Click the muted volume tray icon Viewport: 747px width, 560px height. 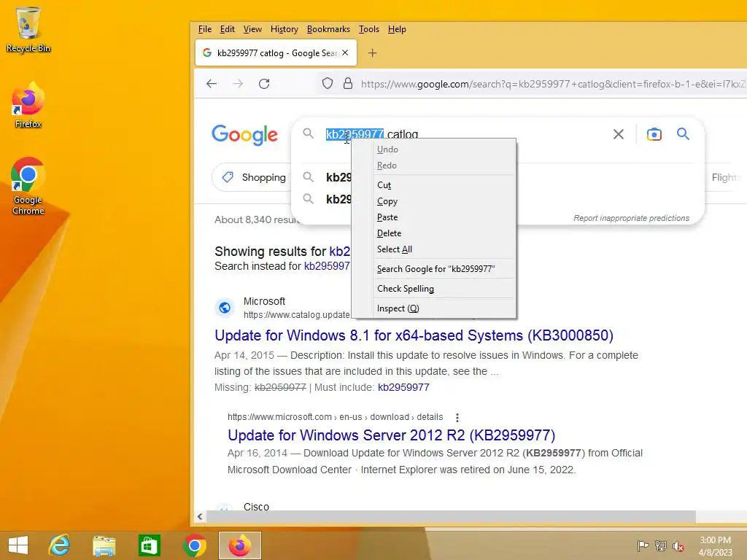[x=678, y=545]
